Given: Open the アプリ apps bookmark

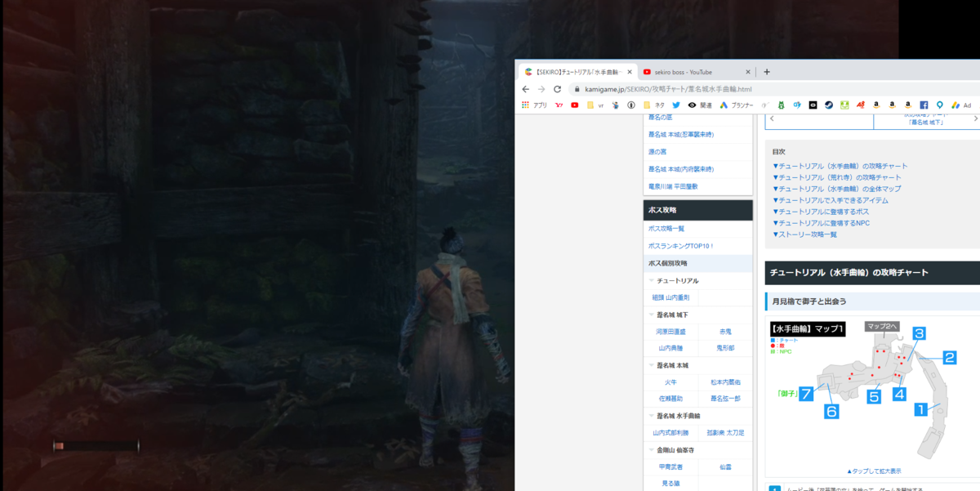Looking at the screenshot, I should tap(534, 105).
